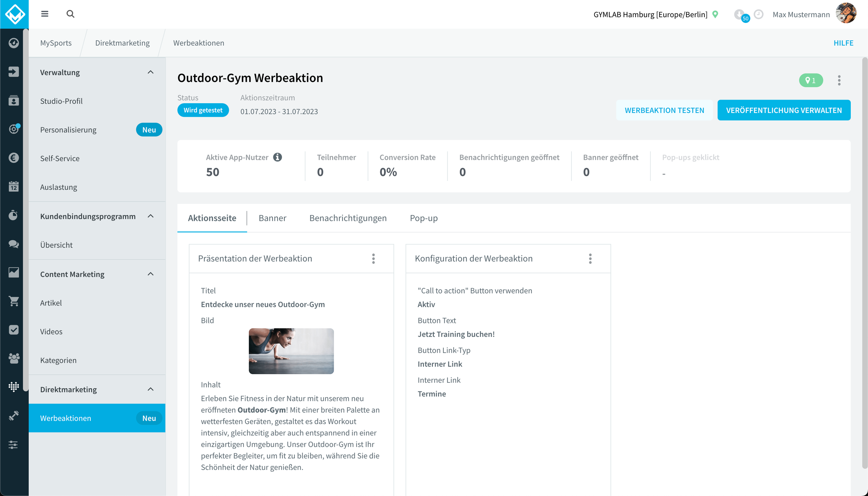
Task: Open the chat bubbles icon in the sidebar
Action: pos(14,244)
